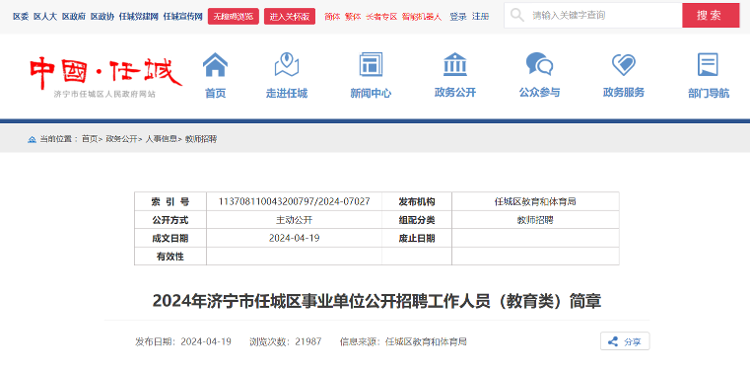
Task: Enable 无障碍浏览 mode
Action: 233,17
